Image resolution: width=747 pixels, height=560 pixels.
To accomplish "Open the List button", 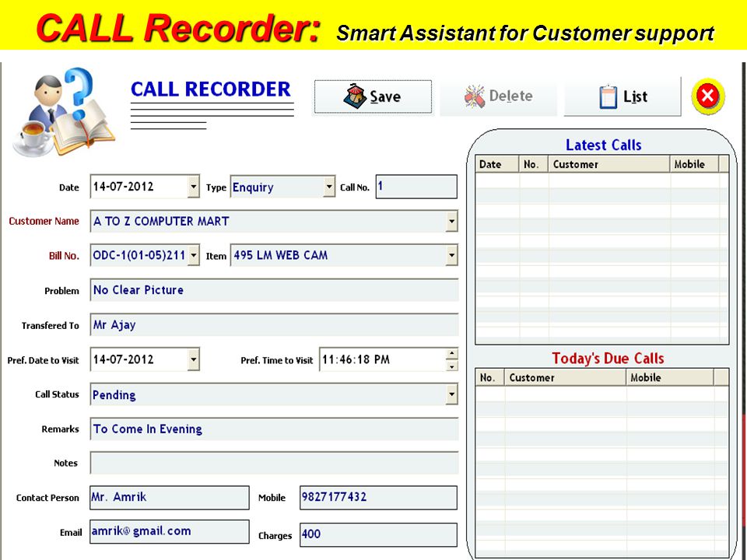I will pyautogui.click(x=622, y=97).
